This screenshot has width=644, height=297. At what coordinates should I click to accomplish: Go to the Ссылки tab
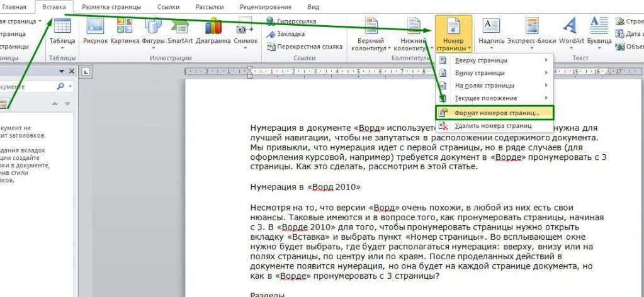[169, 6]
